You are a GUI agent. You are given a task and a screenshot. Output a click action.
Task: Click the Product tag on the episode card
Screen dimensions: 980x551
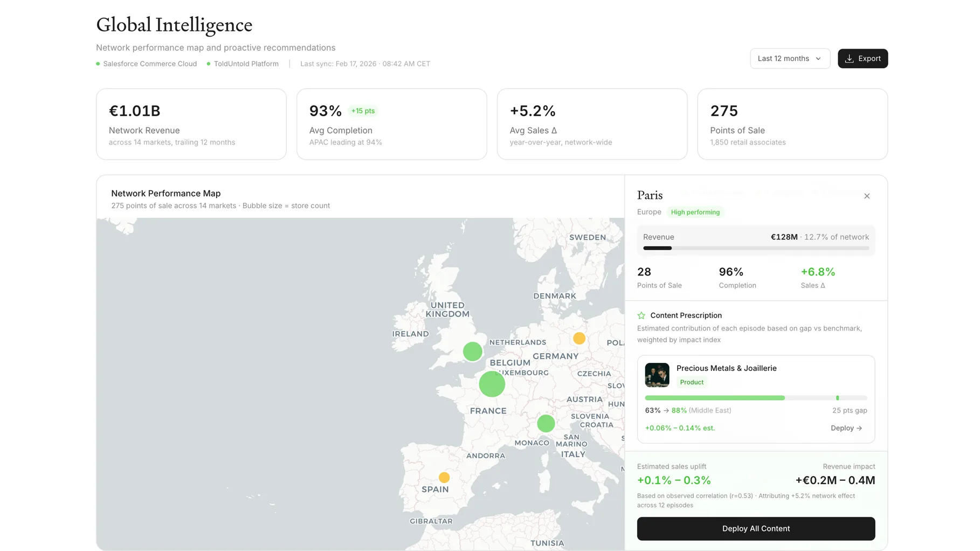coord(692,382)
